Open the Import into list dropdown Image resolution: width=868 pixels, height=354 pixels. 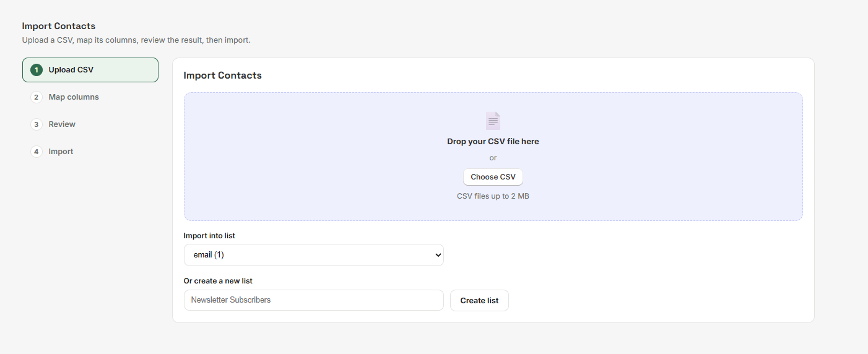tap(314, 255)
